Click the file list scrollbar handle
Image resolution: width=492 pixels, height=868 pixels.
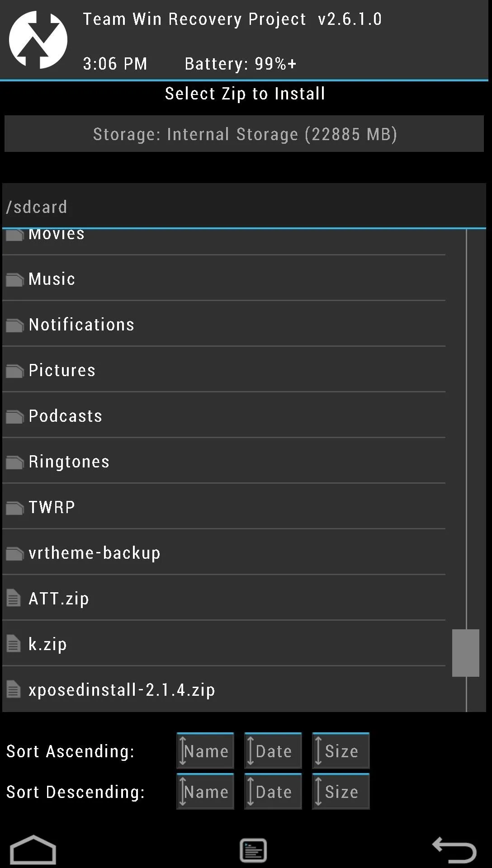click(x=466, y=653)
